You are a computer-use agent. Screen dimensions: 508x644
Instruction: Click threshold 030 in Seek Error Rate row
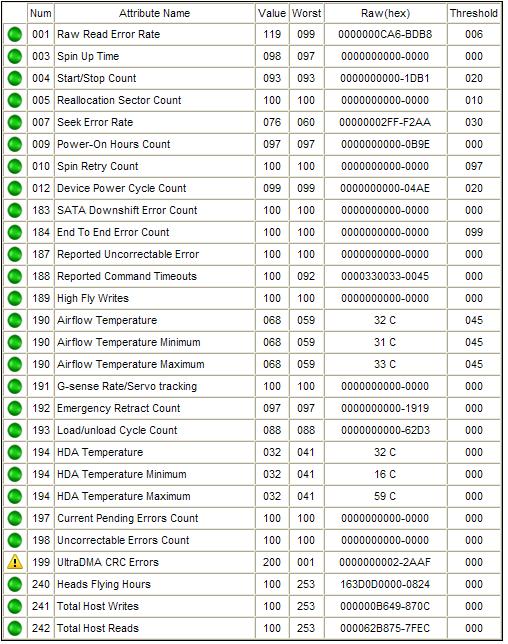coord(474,122)
